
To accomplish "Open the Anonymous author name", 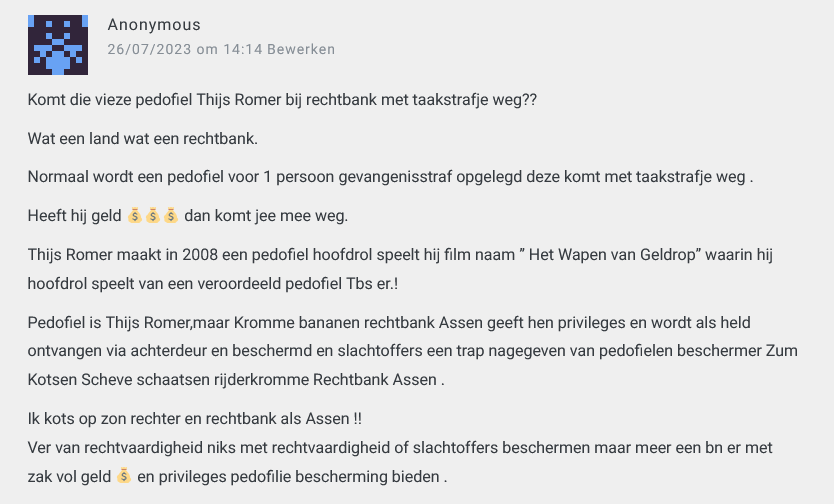I will click(154, 24).
